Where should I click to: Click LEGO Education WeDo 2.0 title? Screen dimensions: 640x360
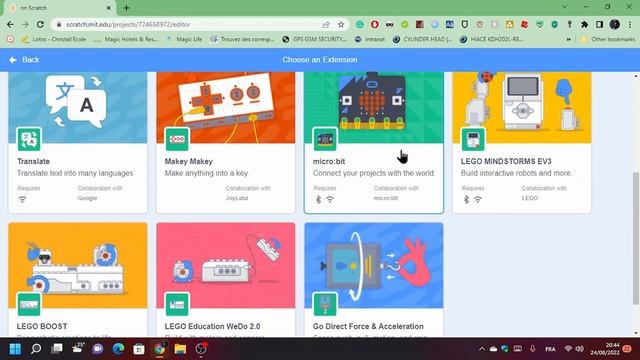click(212, 326)
